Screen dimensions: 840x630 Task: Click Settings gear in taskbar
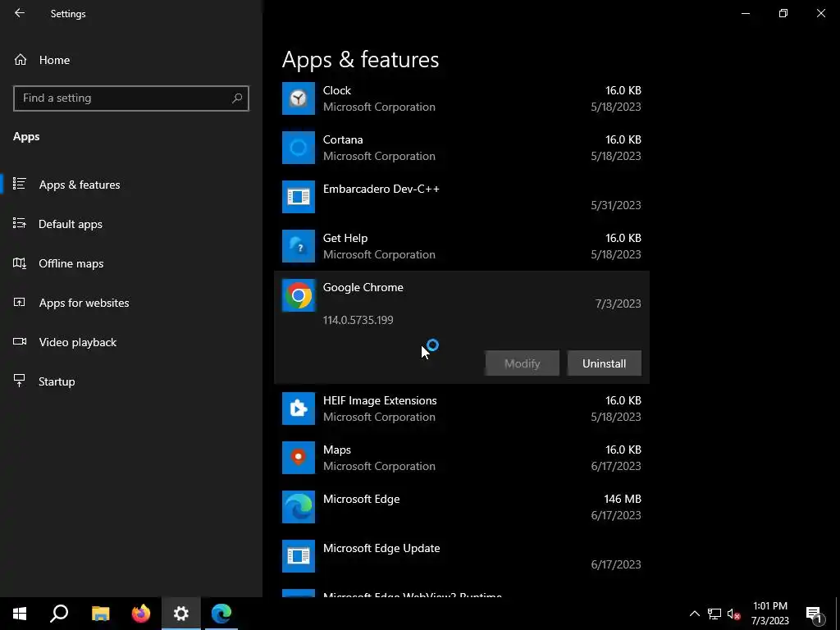pos(181,614)
